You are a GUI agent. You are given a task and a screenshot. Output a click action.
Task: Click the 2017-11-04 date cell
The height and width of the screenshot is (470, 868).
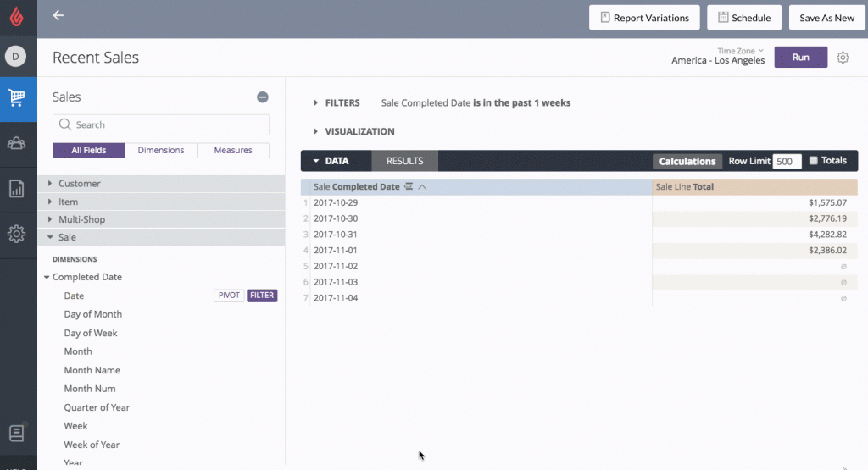pos(336,297)
